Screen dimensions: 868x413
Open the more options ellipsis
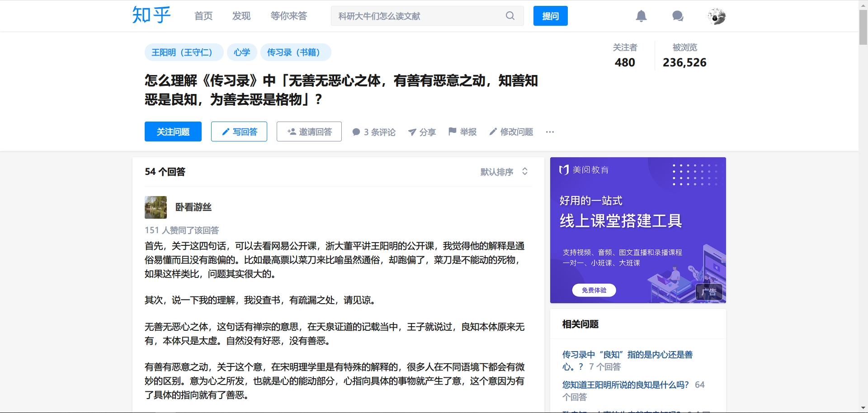pyautogui.click(x=550, y=132)
